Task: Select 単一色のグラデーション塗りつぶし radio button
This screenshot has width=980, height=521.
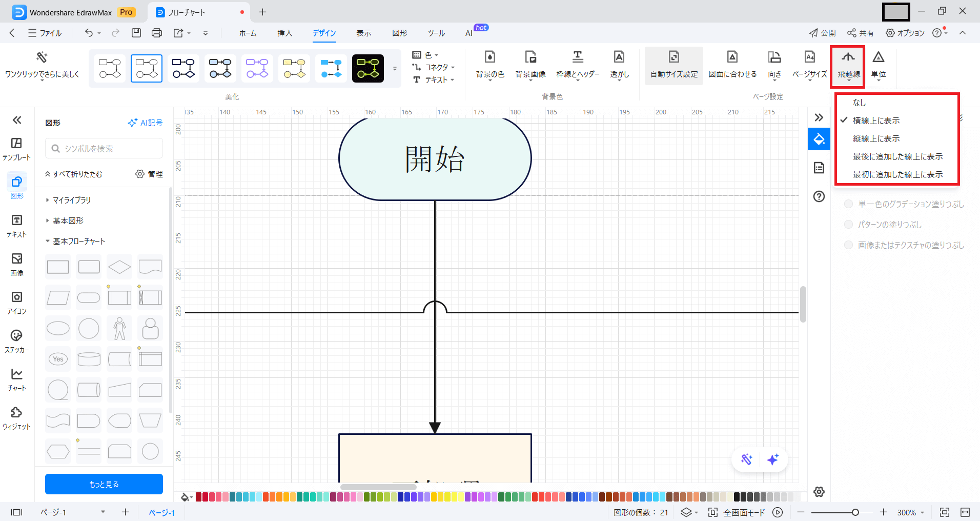Action: pyautogui.click(x=848, y=204)
